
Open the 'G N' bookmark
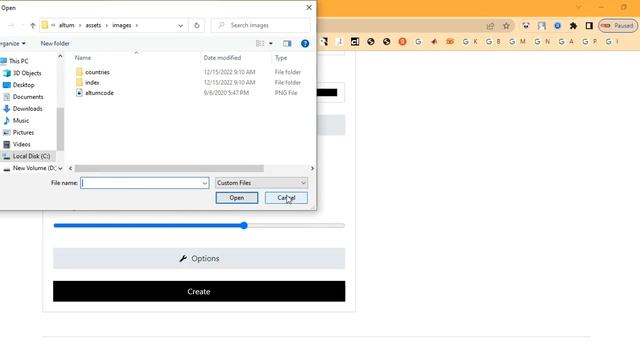coord(542,41)
